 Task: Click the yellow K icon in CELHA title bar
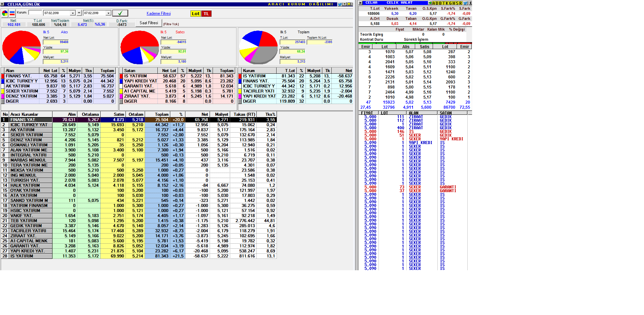[447, 3]
